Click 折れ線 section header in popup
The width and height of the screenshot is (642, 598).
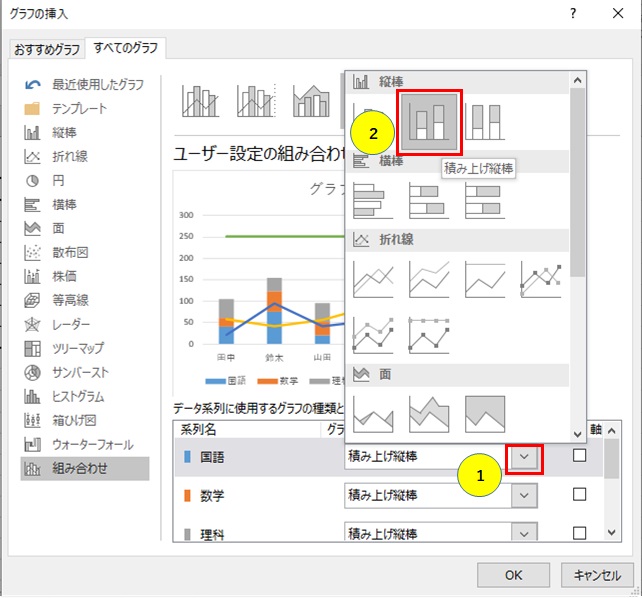coord(457,239)
